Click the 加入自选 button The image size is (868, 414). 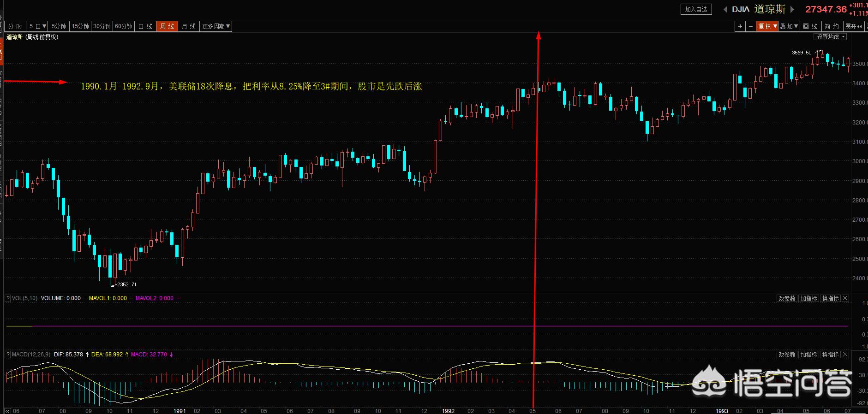tap(696, 9)
